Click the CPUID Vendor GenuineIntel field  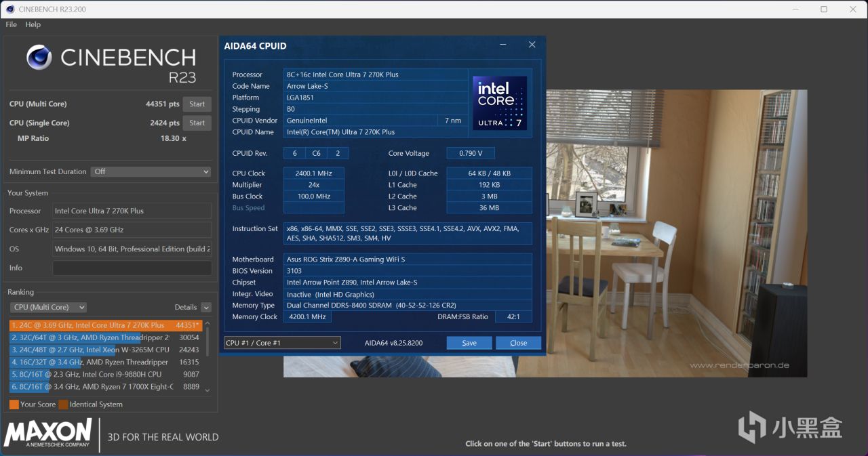360,121
